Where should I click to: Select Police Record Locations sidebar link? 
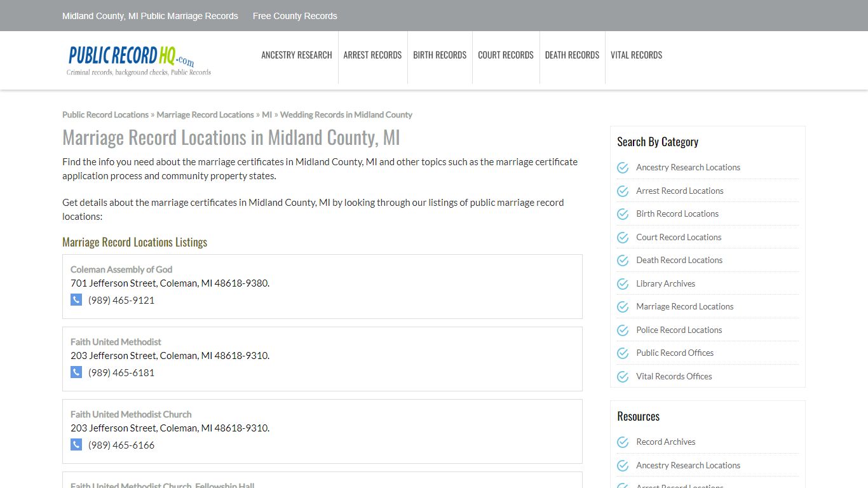coord(679,330)
